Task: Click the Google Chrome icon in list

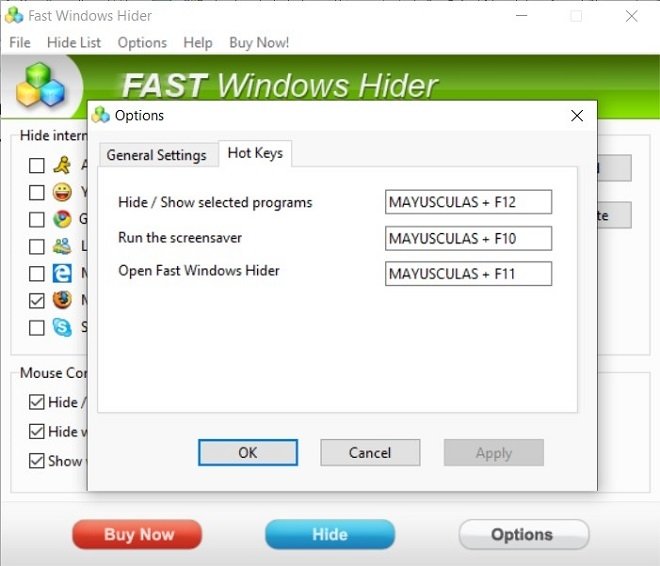Action: point(62,219)
